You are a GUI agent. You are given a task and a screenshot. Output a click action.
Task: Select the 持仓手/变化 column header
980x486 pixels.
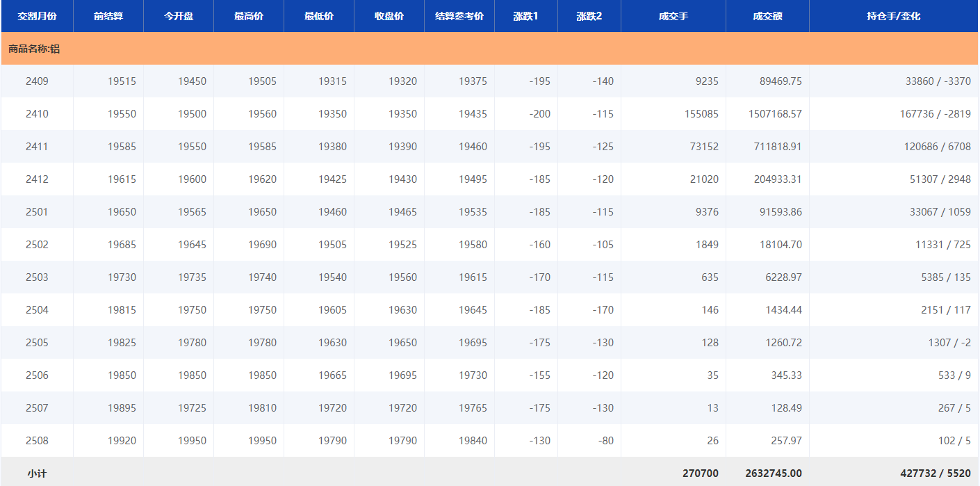click(893, 16)
